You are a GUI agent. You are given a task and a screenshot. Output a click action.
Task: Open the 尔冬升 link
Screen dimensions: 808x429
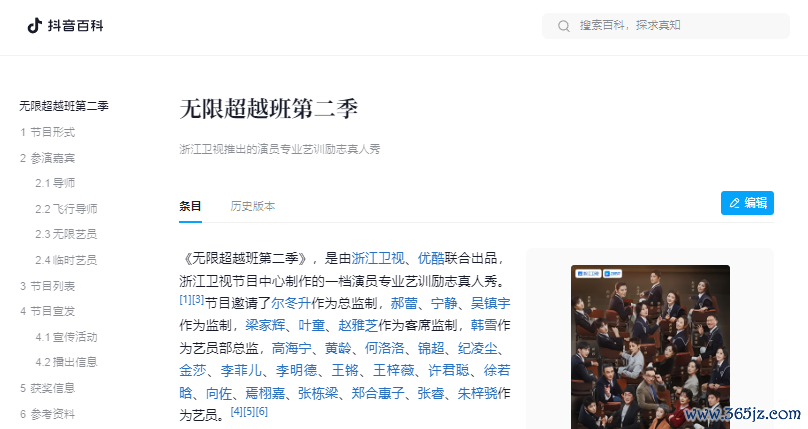tap(291, 303)
